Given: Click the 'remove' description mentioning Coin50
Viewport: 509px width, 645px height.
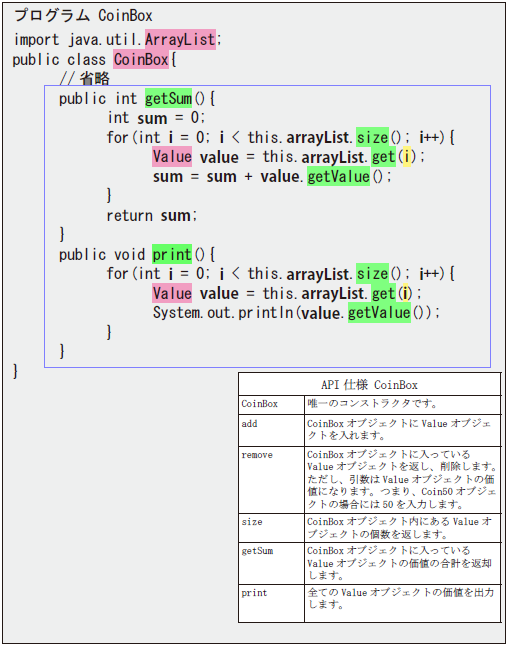Looking at the screenshot, I should [x=402, y=479].
